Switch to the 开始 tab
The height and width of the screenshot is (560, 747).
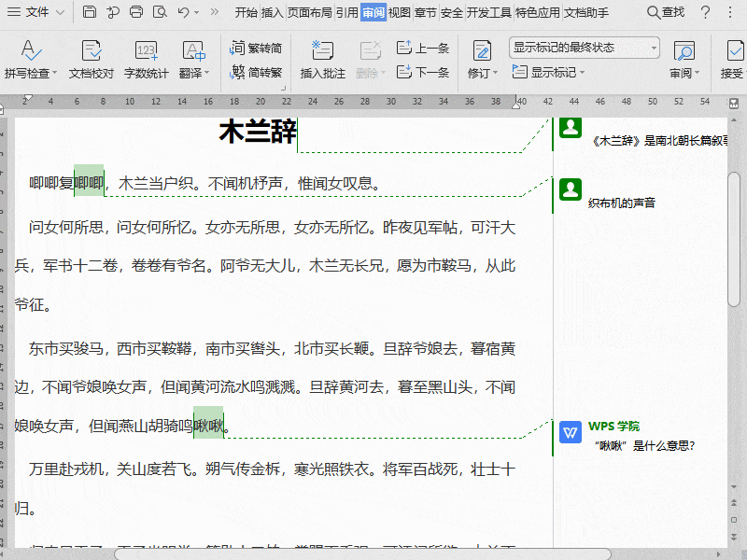[246, 12]
